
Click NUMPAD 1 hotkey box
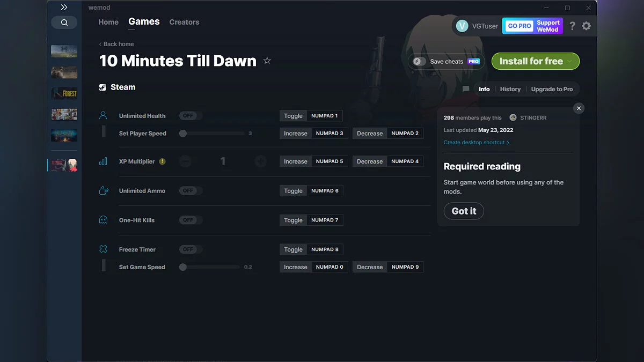(325, 116)
